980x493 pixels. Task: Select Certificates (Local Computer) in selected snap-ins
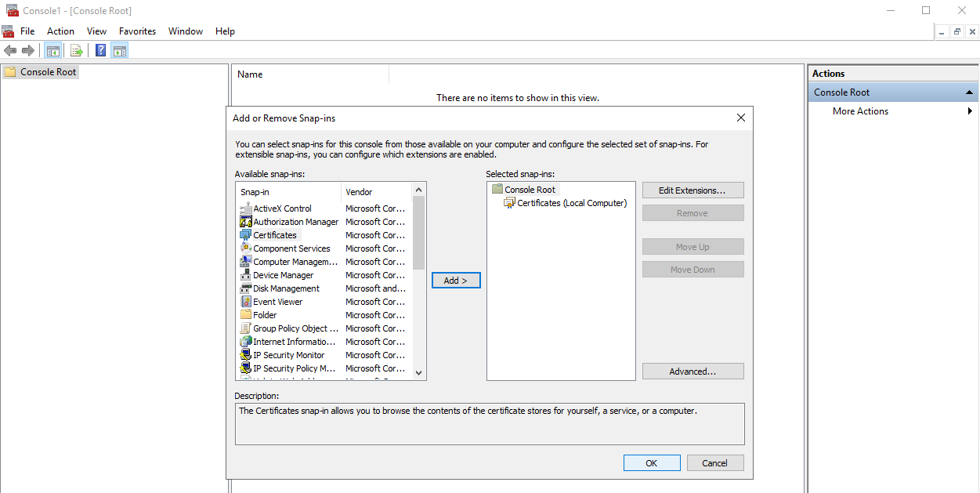571,203
